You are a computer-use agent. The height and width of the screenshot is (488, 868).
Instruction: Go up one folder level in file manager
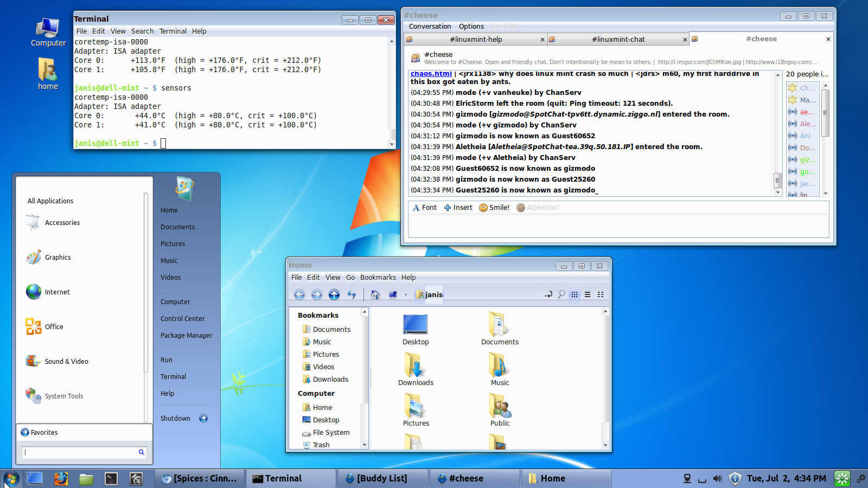334,294
